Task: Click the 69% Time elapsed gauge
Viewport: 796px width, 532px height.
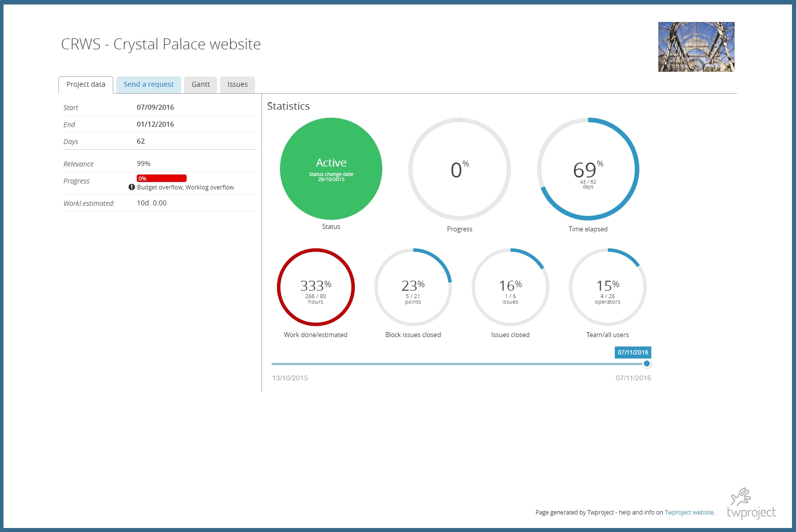Action: [588, 169]
